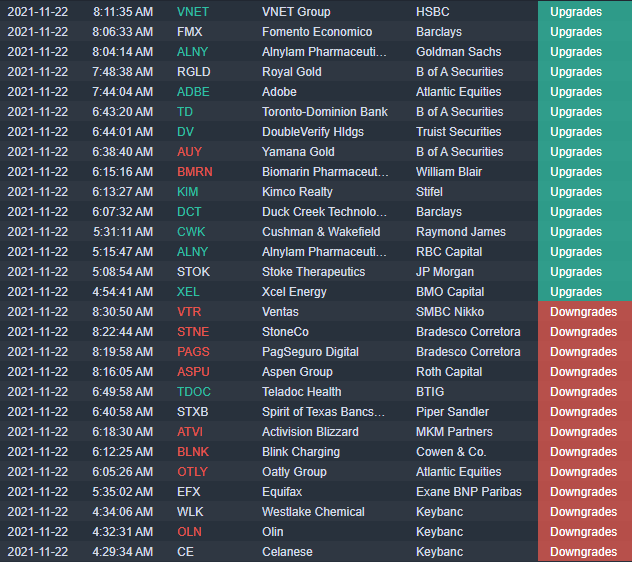Image resolution: width=632 pixels, height=562 pixels.
Task: Click the Cowen & Co. firm cell
Action: pyautogui.click(x=451, y=452)
